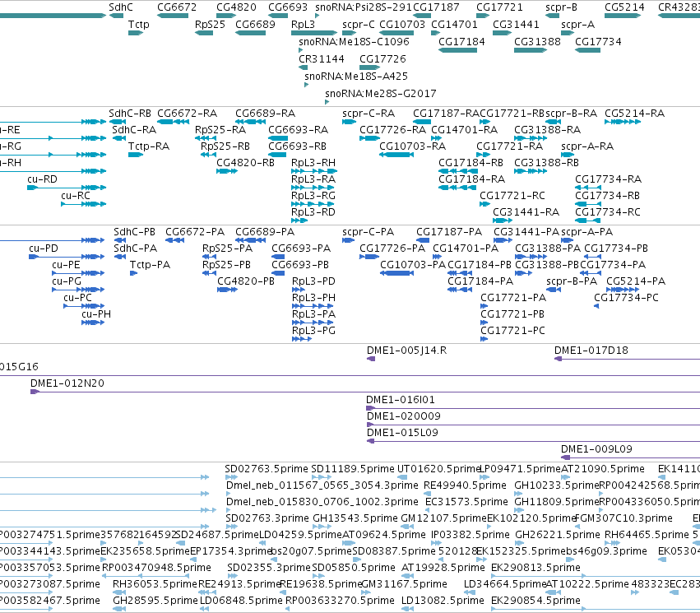Click the cu-PH protein label
This screenshot has width=700, height=613.
pyautogui.click(x=96, y=314)
